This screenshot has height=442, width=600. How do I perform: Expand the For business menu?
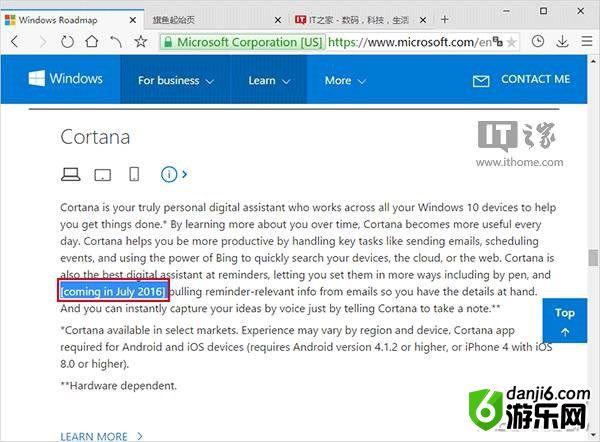176,80
